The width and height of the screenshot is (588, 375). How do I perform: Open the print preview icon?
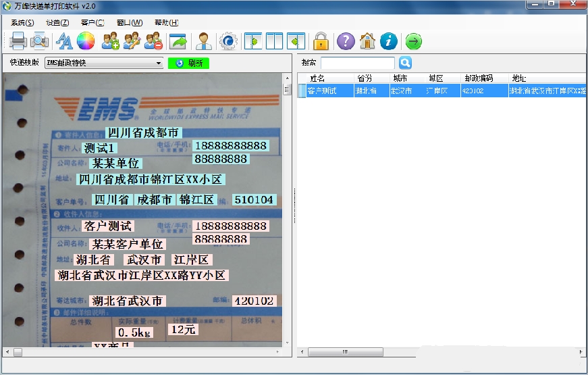[39, 41]
